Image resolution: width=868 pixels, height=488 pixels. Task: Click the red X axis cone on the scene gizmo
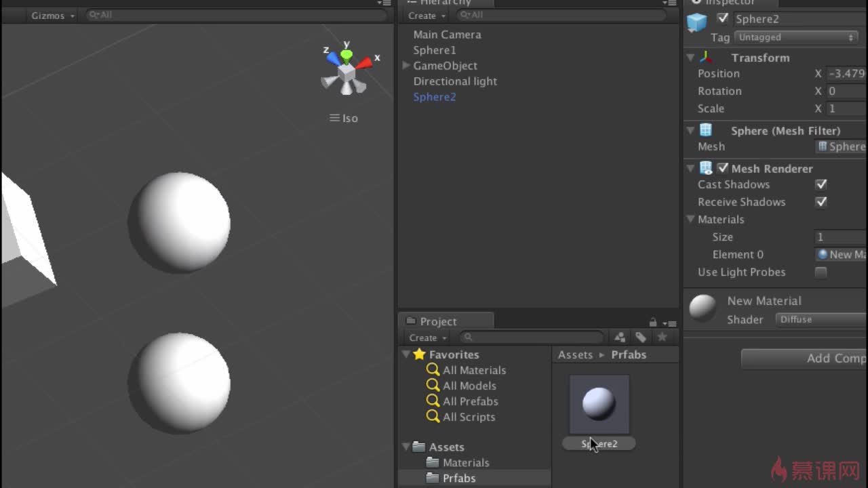(364, 63)
